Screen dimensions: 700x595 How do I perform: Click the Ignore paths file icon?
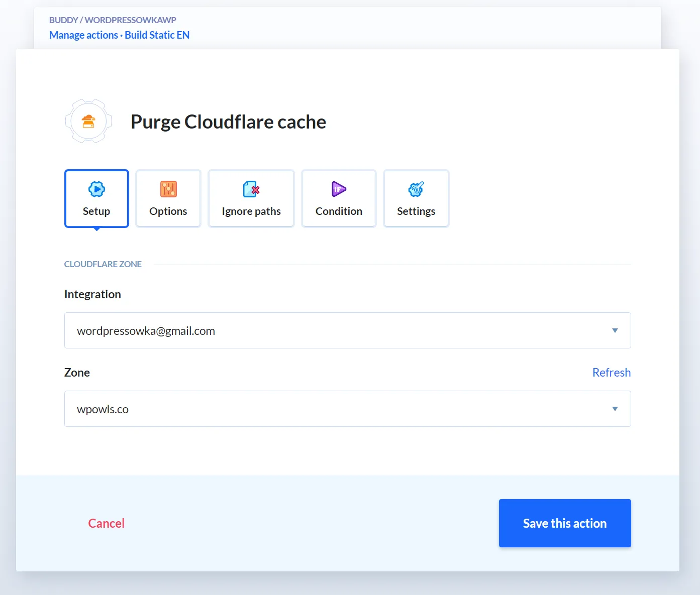coord(251,189)
